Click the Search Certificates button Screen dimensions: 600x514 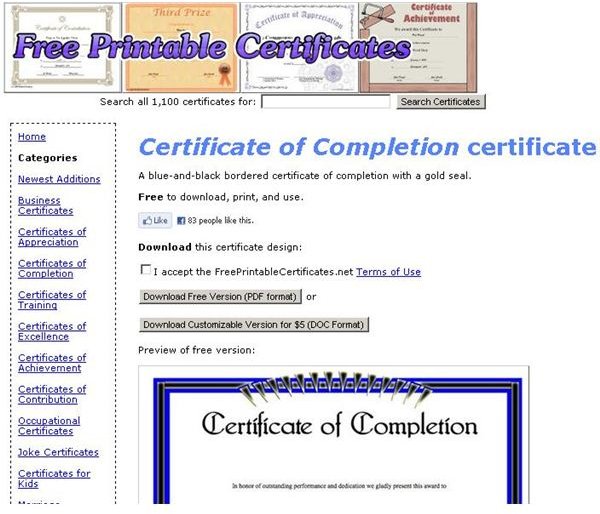pos(440,102)
